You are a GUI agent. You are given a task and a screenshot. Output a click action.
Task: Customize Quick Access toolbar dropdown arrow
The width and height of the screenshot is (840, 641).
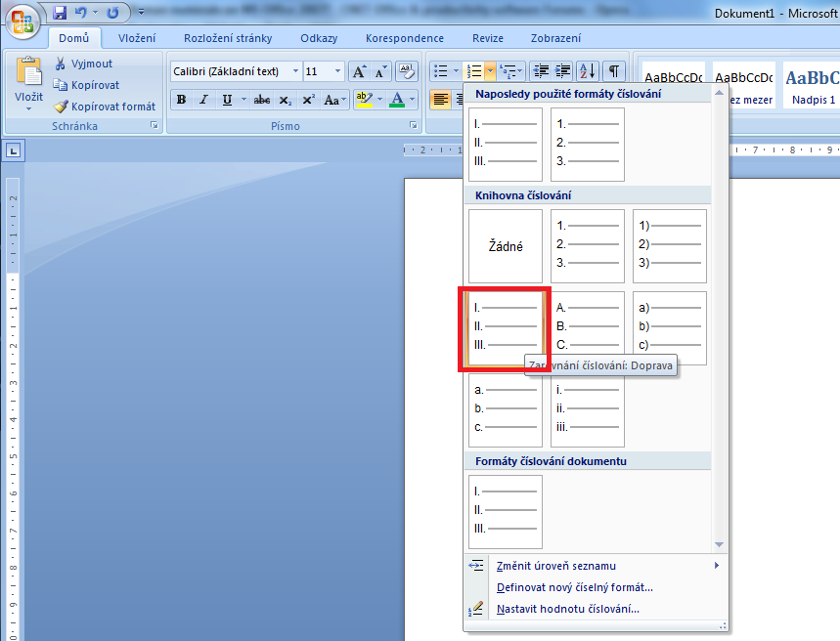141,12
